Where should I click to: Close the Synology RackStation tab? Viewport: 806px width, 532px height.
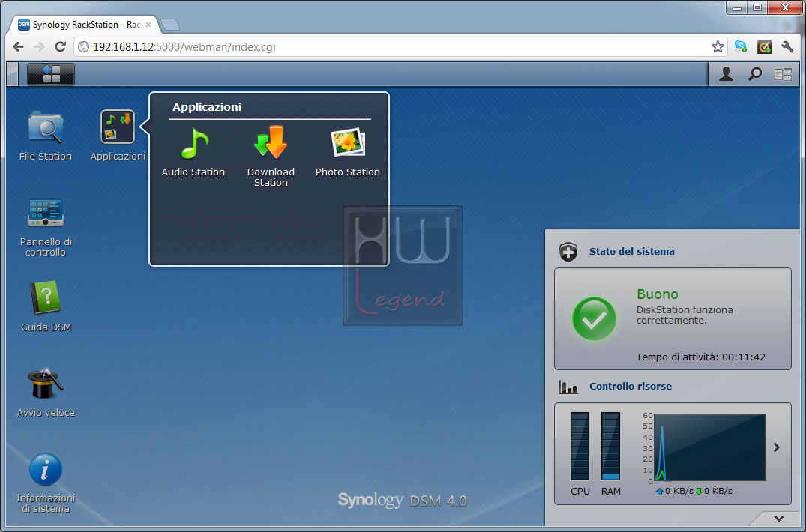(148, 25)
